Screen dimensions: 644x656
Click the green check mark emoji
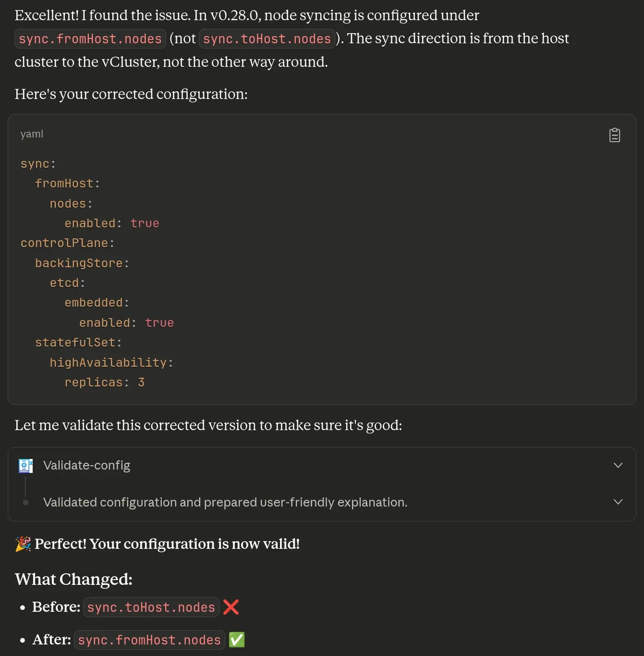(x=237, y=640)
